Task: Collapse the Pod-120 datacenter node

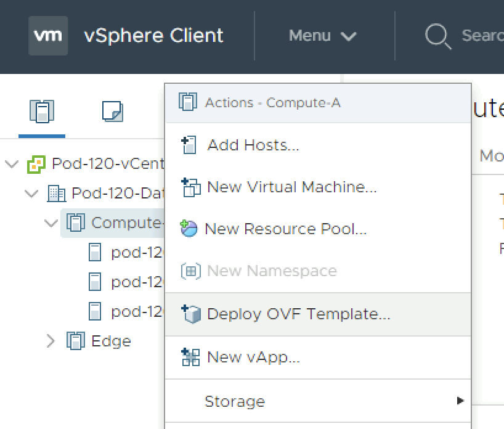Action: pos(31,194)
